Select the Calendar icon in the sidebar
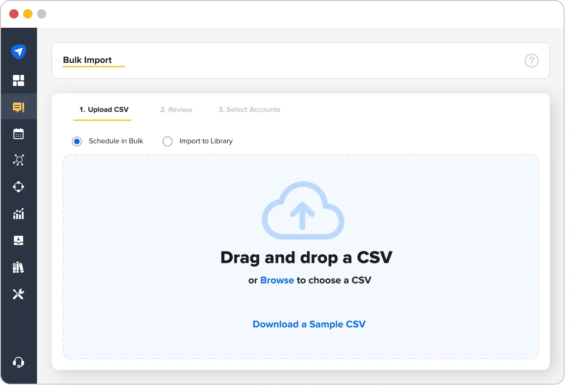 click(x=19, y=134)
